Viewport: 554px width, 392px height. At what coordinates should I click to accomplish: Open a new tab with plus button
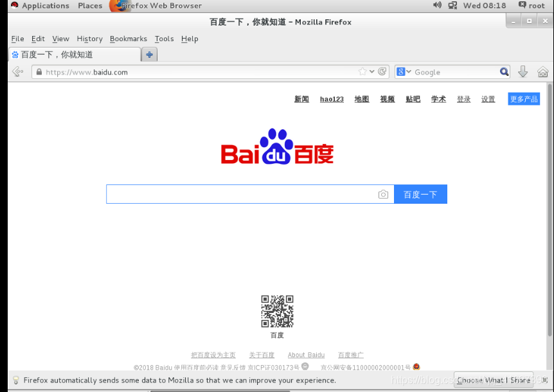click(150, 55)
